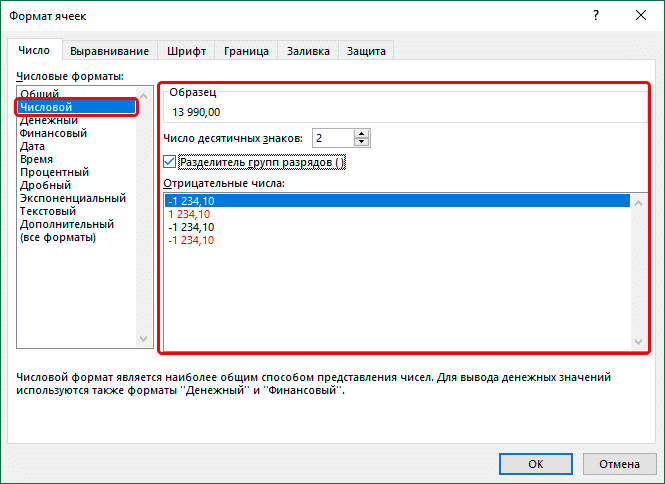Decrease decimal places with down spinner arrow
Image resolution: width=665 pixels, height=484 pixels.
(361, 142)
